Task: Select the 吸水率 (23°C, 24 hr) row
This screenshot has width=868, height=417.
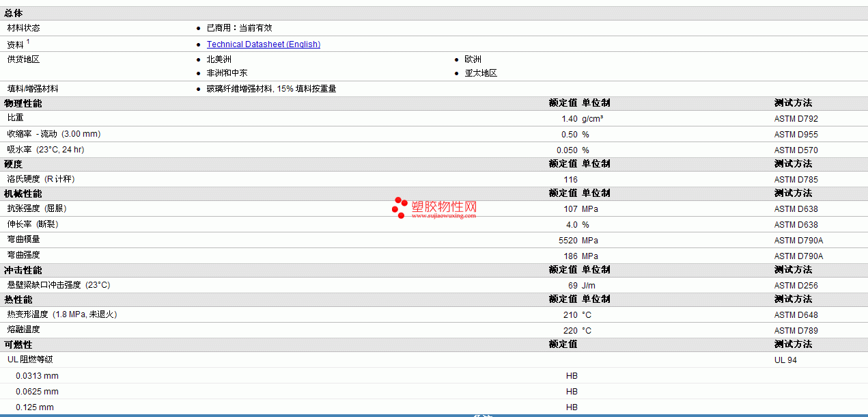Action: pos(434,150)
